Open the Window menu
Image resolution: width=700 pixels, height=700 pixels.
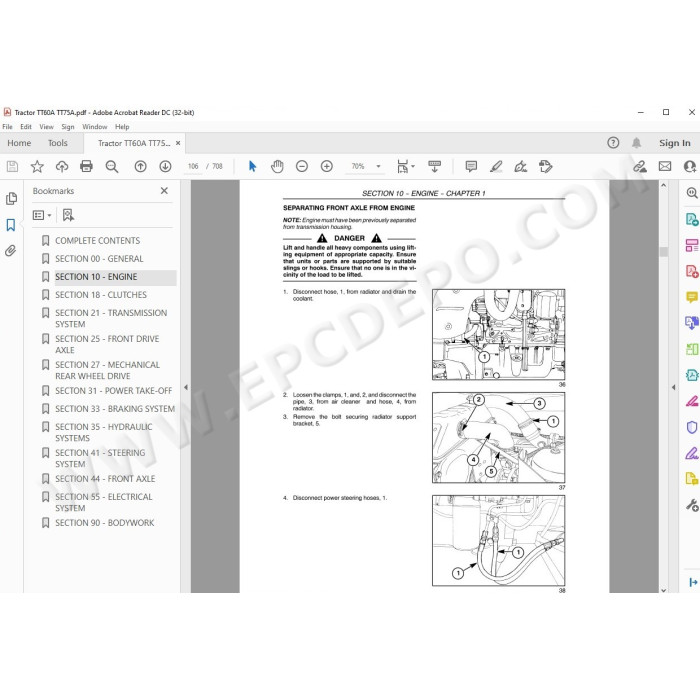[95, 127]
